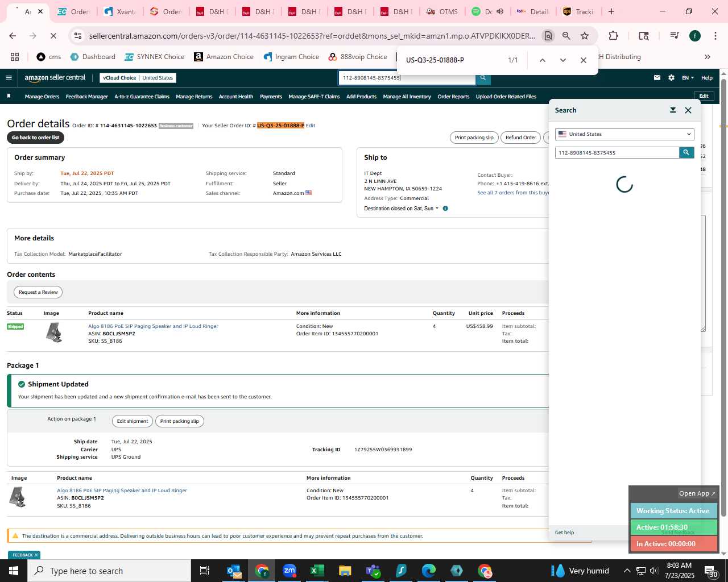Click the Amazon Seller Central logo
This screenshot has height=582, width=728.
tap(55, 78)
